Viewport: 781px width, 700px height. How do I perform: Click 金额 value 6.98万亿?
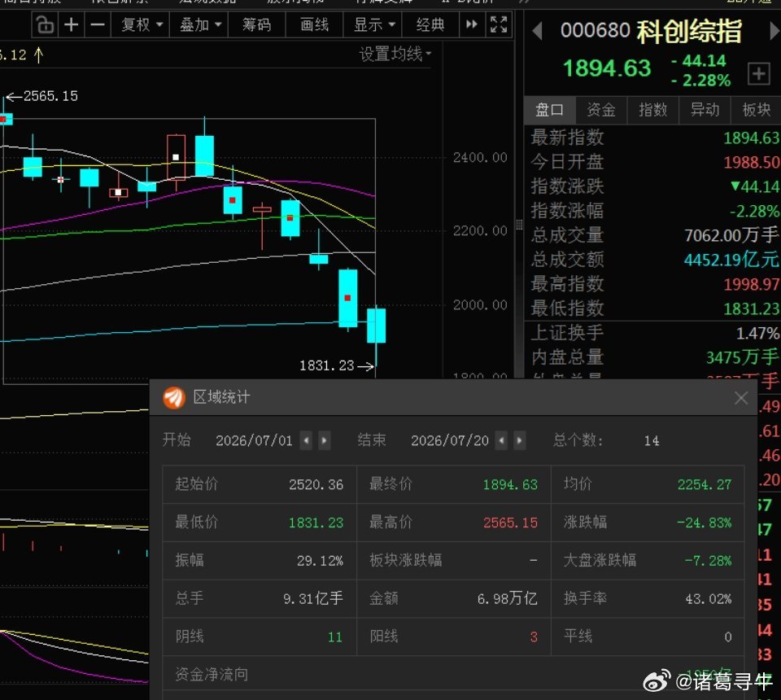pyautogui.click(x=507, y=598)
